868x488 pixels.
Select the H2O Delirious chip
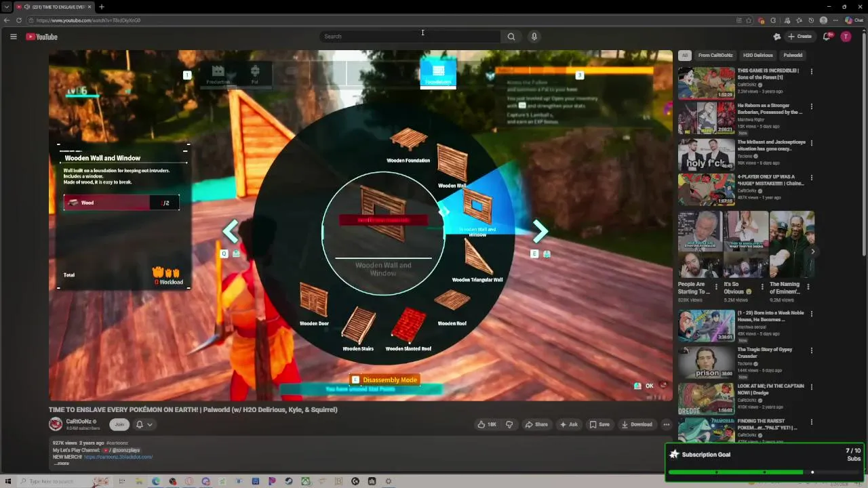(757, 56)
